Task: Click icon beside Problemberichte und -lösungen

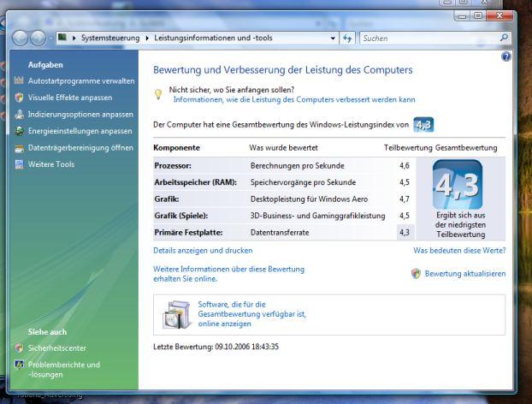Action: pos(20,365)
